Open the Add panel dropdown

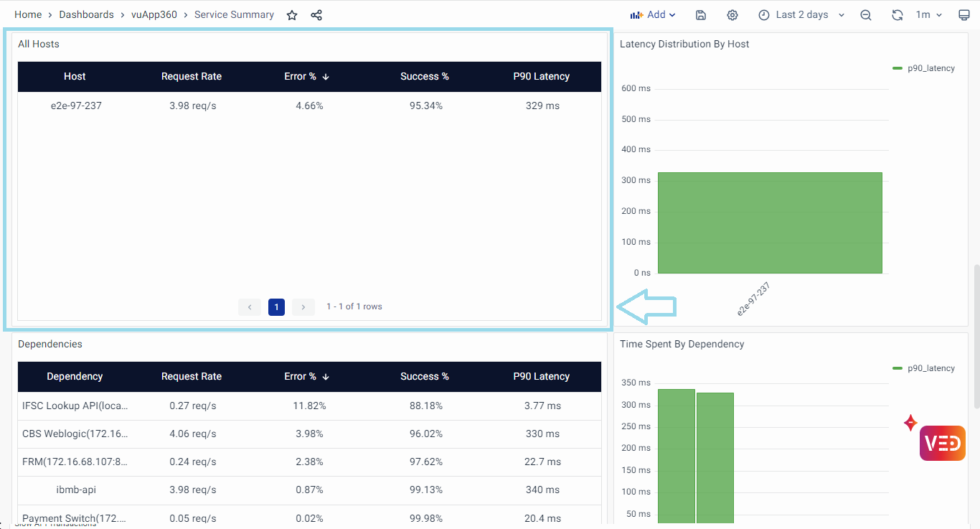[x=653, y=15]
